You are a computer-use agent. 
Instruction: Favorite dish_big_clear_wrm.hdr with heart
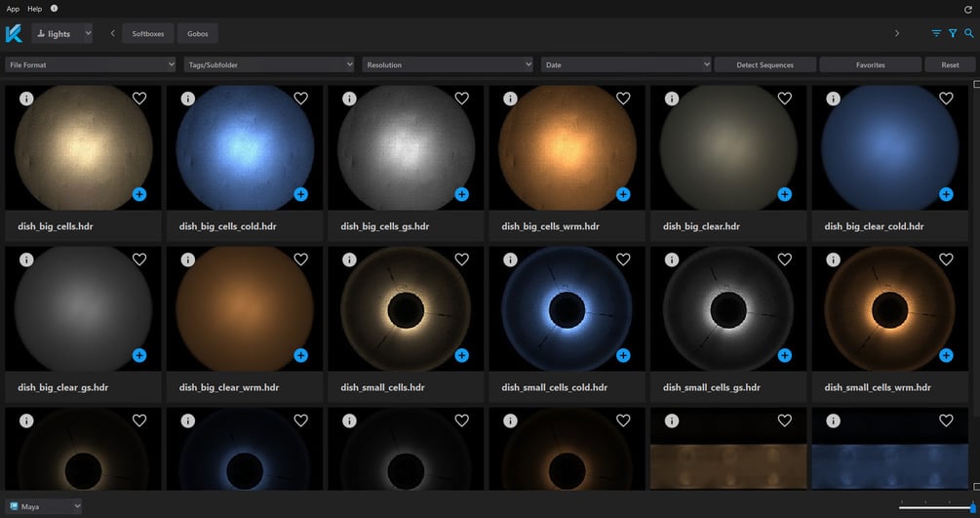(300, 259)
